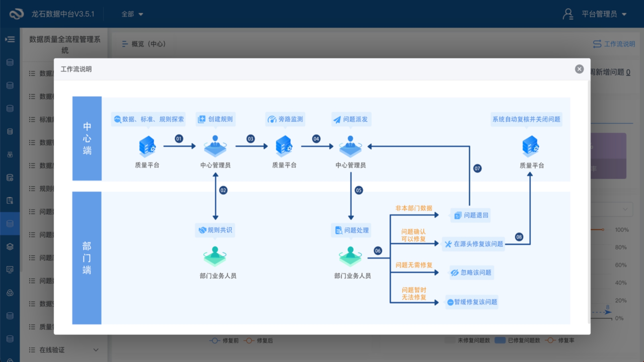Image resolution: width=644 pixels, height=362 pixels.
Task: Click the 忽略该问题 hidden-eye icon
Action: pos(454,273)
